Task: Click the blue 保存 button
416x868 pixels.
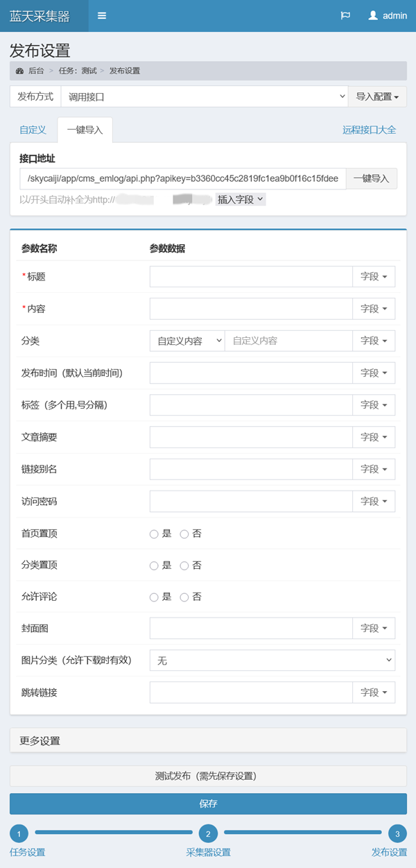Action: click(208, 804)
